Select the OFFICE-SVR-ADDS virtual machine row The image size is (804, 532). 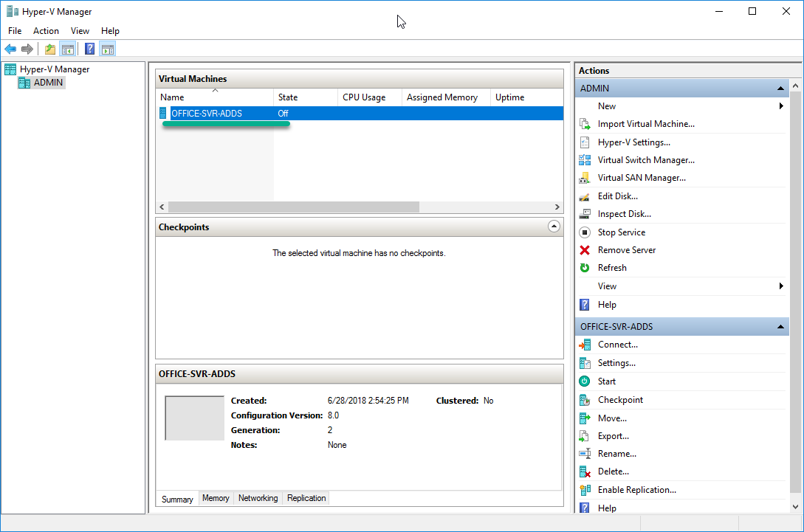tap(360, 114)
